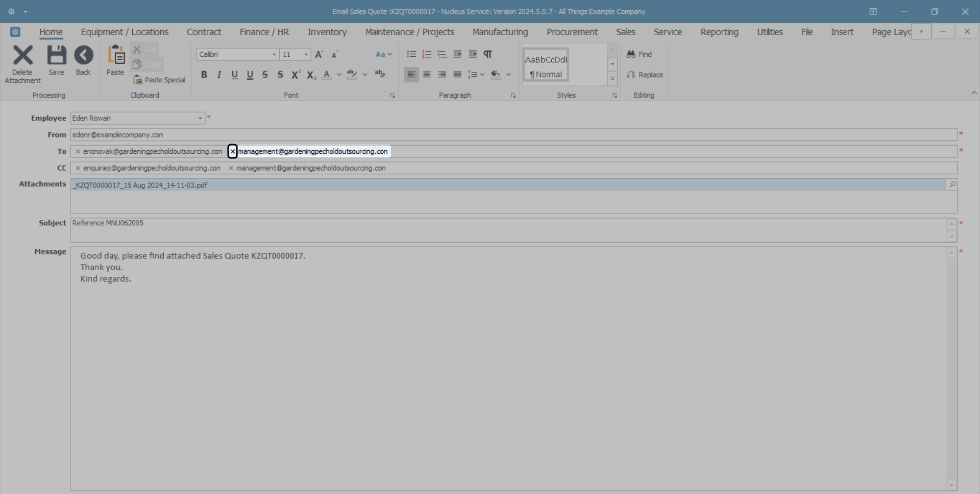This screenshot has width=980, height=494.
Task: Open the Equipment / Locations tab
Action: (125, 32)
